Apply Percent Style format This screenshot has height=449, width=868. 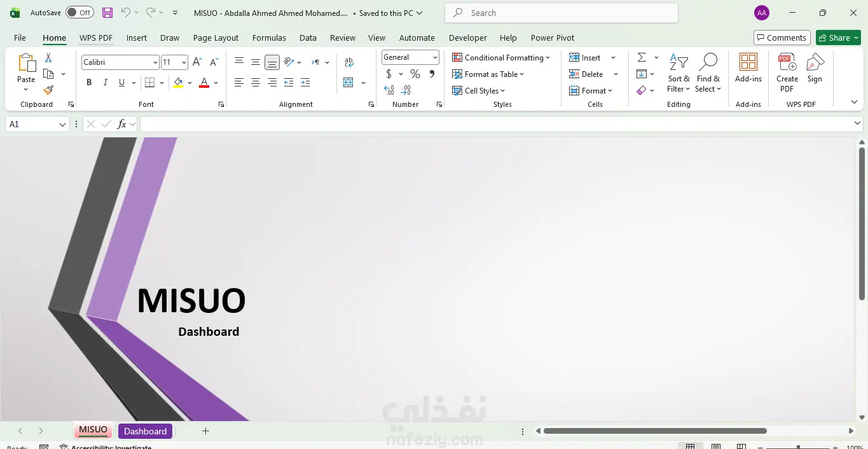pyautogui.click(x=415, y=74)
